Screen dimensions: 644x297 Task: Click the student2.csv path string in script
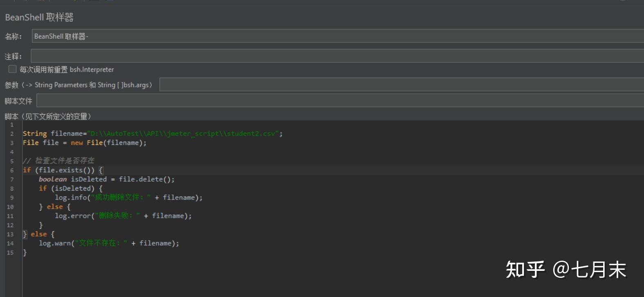(184, 134)
